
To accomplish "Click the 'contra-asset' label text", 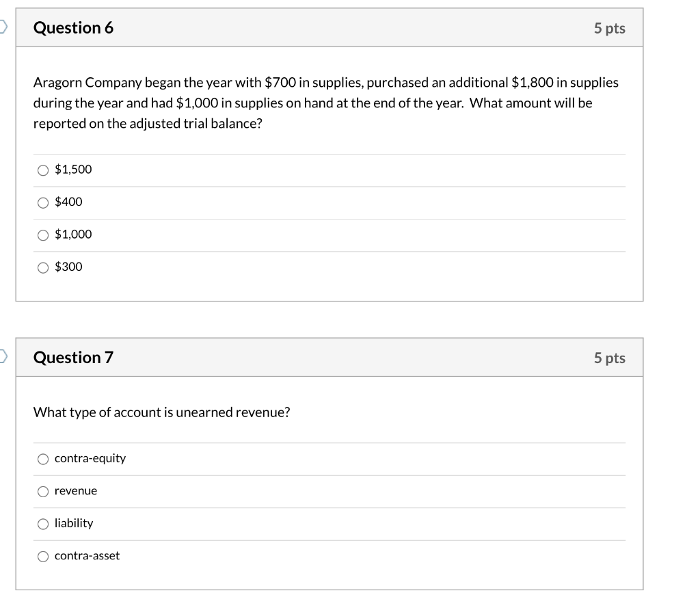I will [87, 556].
